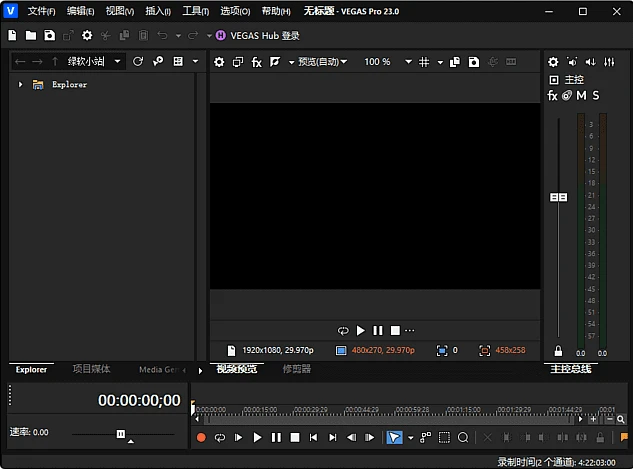Toggle split screen view in the preview
The height and width of the screenshot is (469, 633).
coord(275,62)
